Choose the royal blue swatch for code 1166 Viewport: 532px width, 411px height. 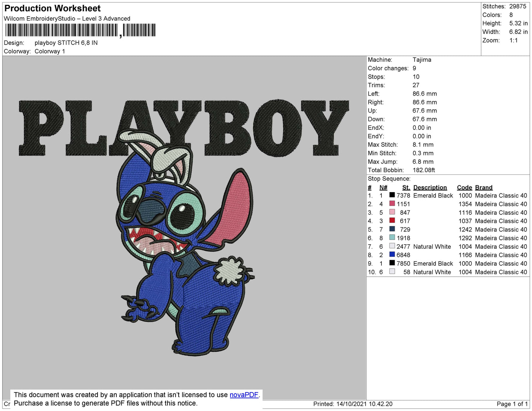tap(392, 255)
